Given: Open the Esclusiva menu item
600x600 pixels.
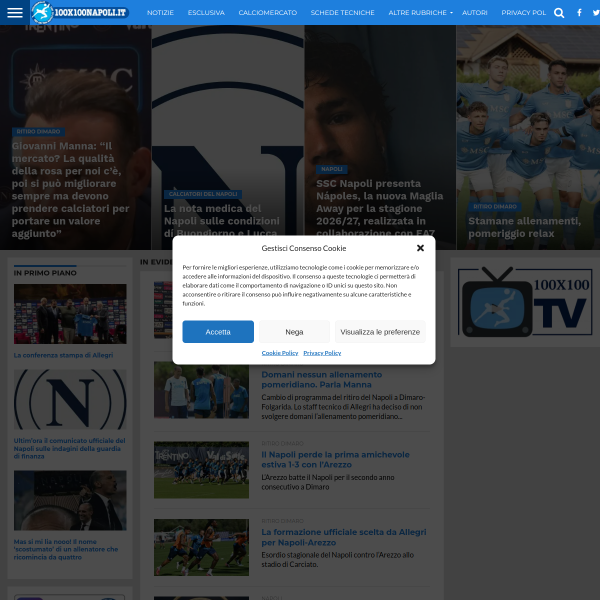Looking at the screenshot, I should click(x=206, y=13).
